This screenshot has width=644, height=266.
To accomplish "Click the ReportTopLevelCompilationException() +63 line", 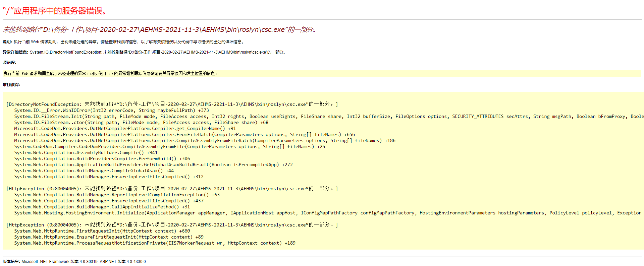I will coord(117,195).
